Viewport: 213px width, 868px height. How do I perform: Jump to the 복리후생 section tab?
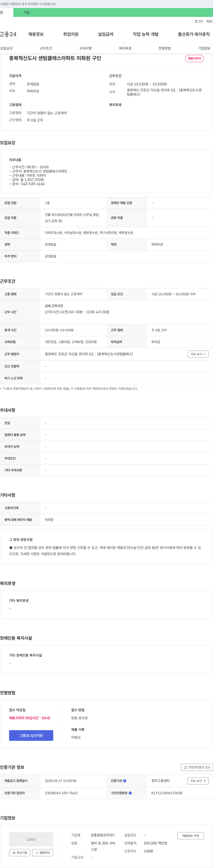(125, 48)
